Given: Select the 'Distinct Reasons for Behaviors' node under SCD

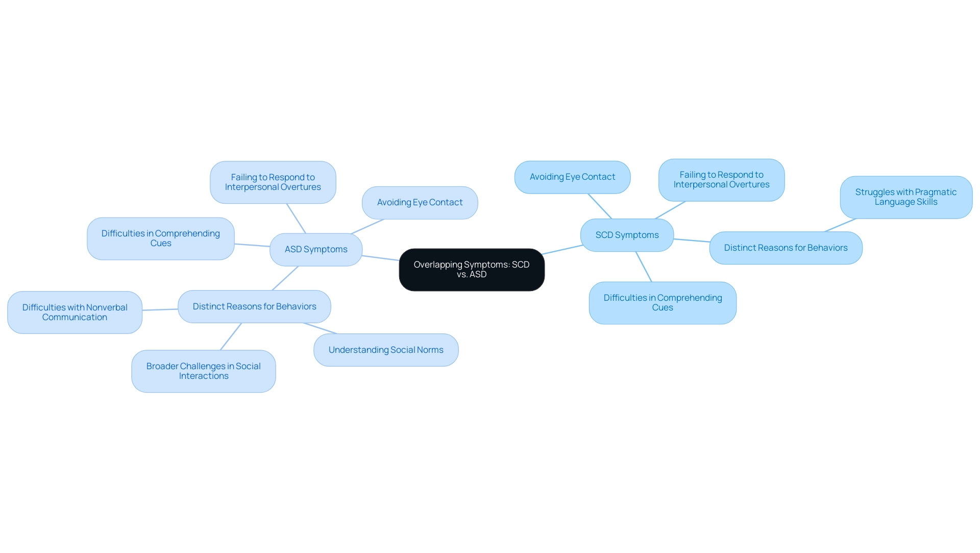Looking at the screenshot, I should tap(786, 247).
